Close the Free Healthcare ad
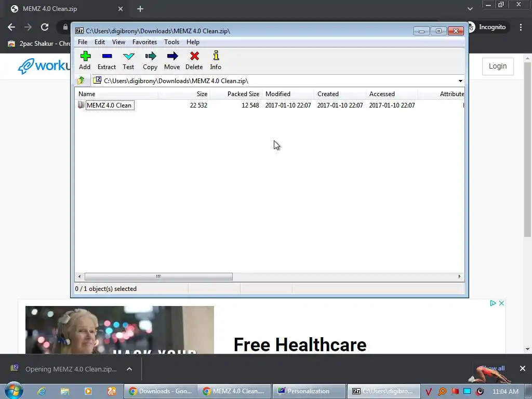The width and height of the screenshot is (532, 399). [501, 303]
